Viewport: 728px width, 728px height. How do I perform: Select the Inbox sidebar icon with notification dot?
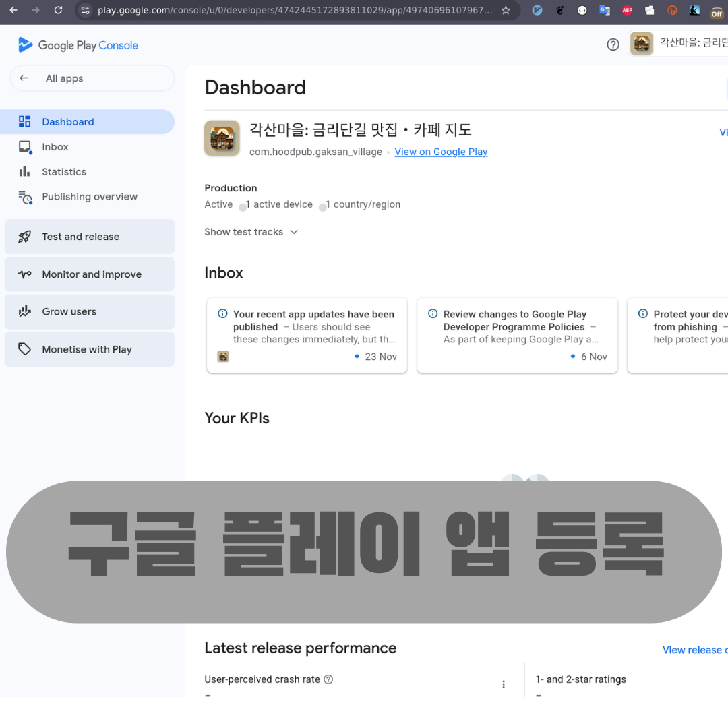25,146
